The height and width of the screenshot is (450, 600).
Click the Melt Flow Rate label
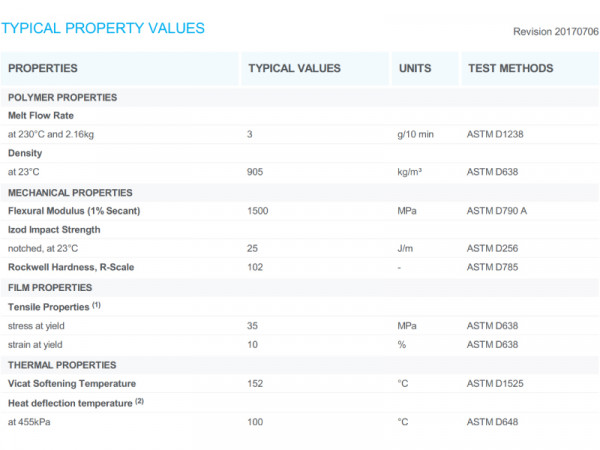pos(42,115)
